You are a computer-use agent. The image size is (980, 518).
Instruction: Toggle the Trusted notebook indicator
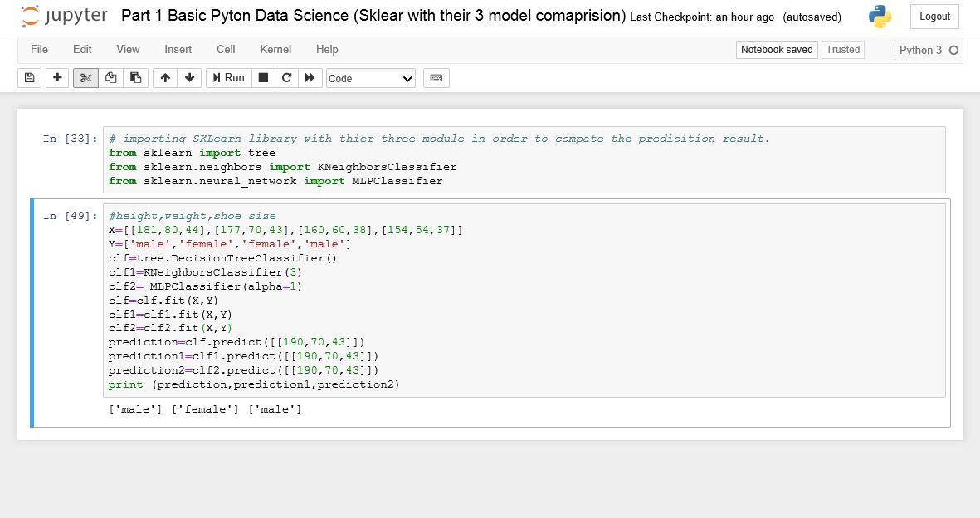tap(843, 50)
